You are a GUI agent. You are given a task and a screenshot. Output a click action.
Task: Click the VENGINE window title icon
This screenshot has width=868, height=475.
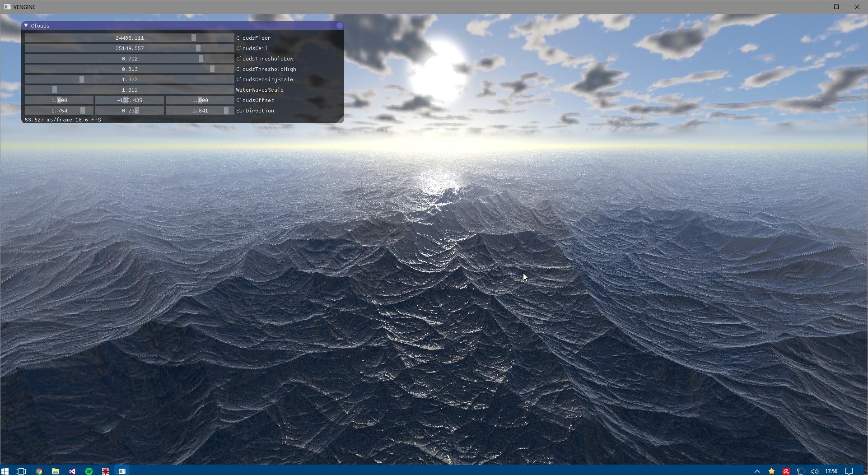[7, 7]
